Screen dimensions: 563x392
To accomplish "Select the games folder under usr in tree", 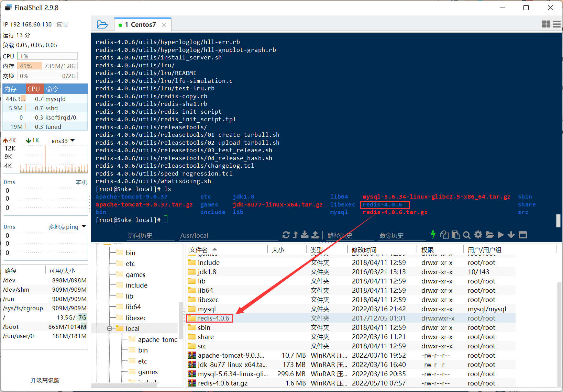I will point(135,275).
